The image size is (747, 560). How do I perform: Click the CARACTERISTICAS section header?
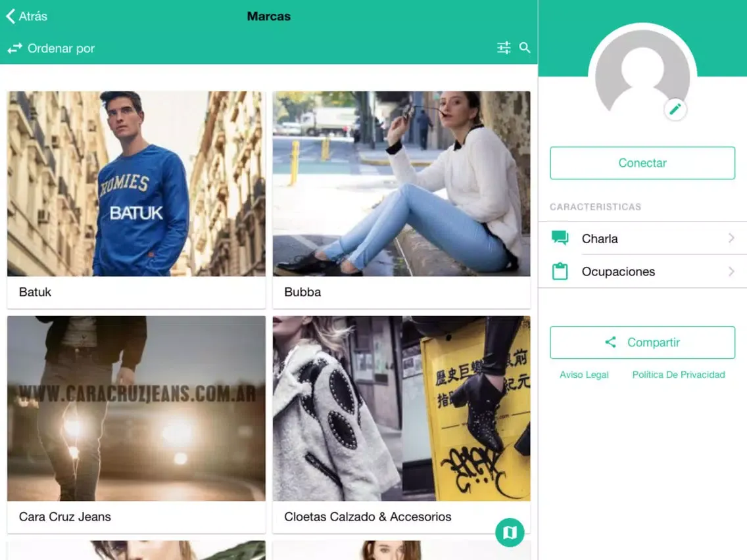click(x=595, y=206)
